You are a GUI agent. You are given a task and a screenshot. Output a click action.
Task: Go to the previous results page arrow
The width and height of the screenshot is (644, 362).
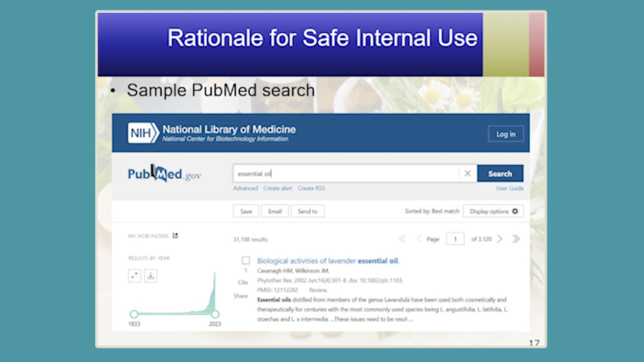tap(419, 239)
